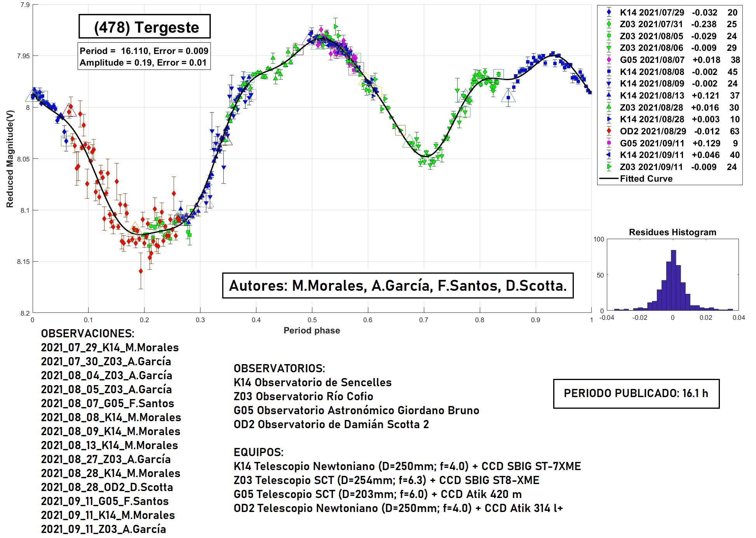Image resolution: width=756 pixels, height=538 pixels.
Task: Click G05 Telescopio SCT Atik 420 line
Action: (x=377, y=494)
